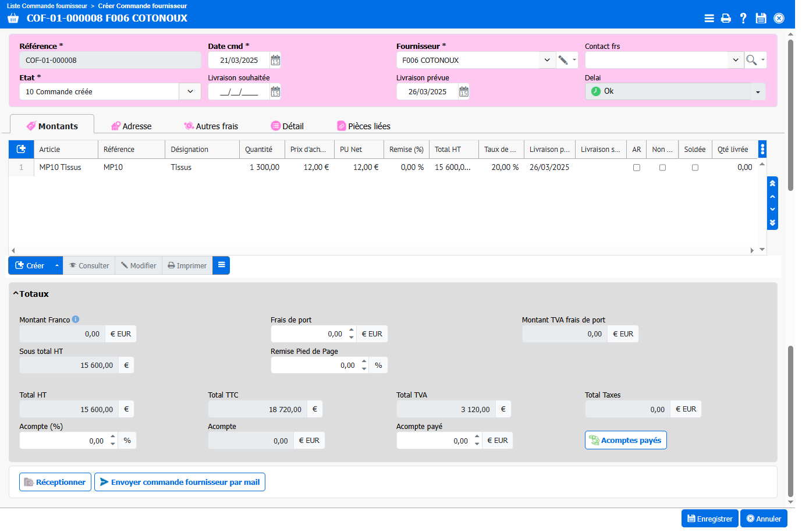This screenshot has width=802, height=532.
Task: Open the Livraison prévue calendar picker
Action: point(464,91)
